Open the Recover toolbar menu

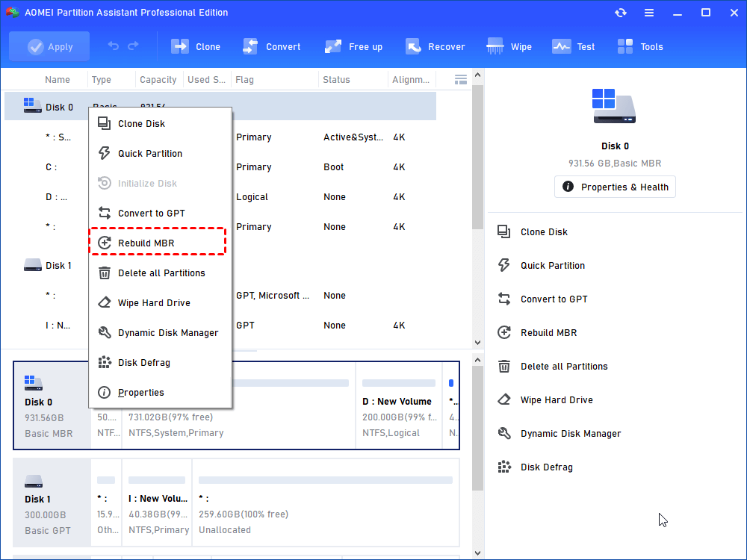coord(436,46)
